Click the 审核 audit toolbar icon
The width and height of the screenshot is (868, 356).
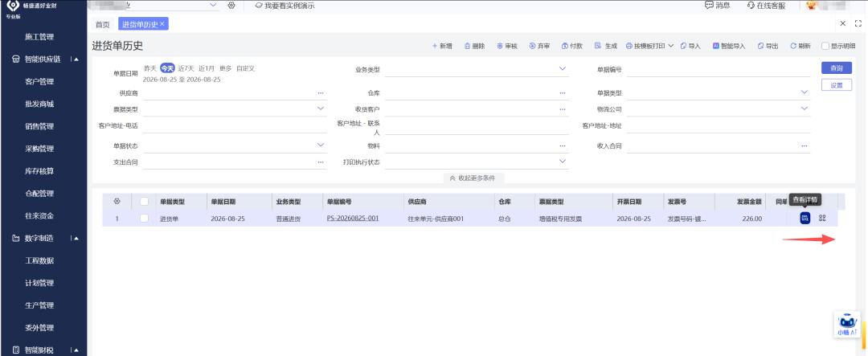(500, 46)
